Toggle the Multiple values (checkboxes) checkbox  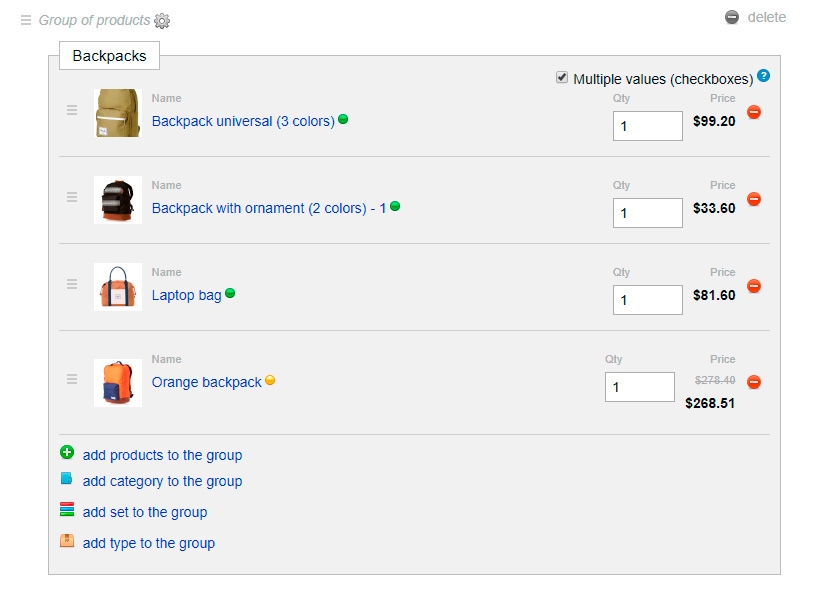coord(562,77)
